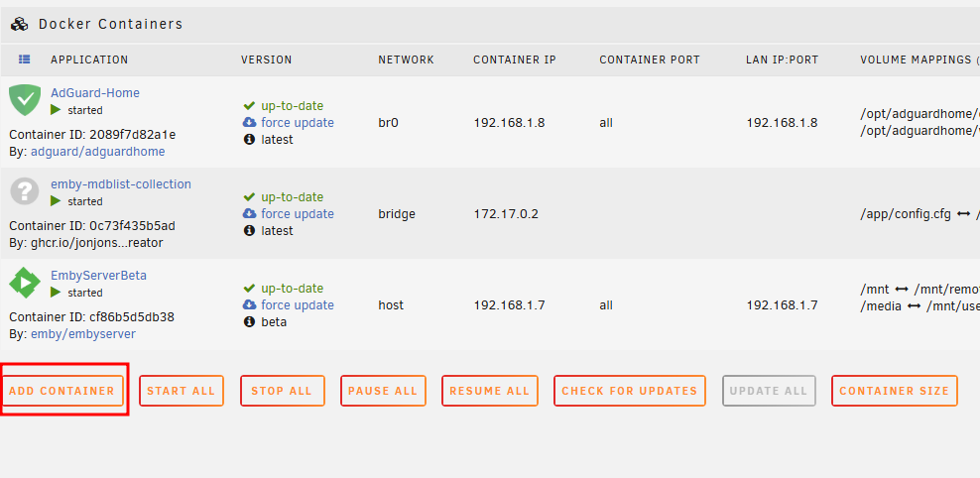Click the Docker Containers cubes icon
980x478 pixels.
point(19,24)
